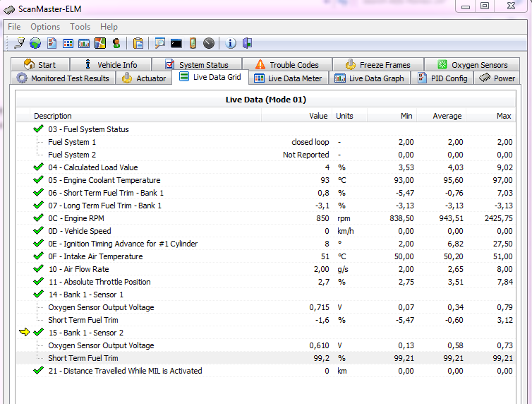The image size is (532, 404).
Task: Open the clipboard icon in the toolbar
Action: click(138, 44)
